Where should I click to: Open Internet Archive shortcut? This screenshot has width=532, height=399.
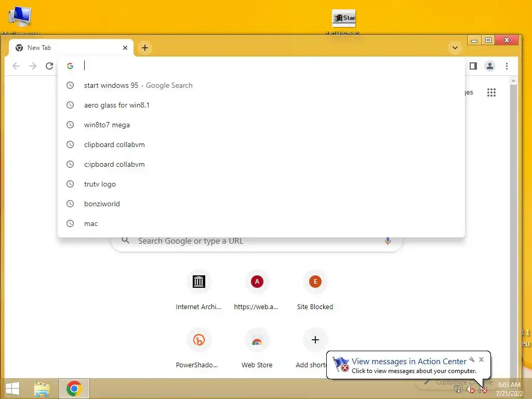pyautogui.click(x=199, y=290)
